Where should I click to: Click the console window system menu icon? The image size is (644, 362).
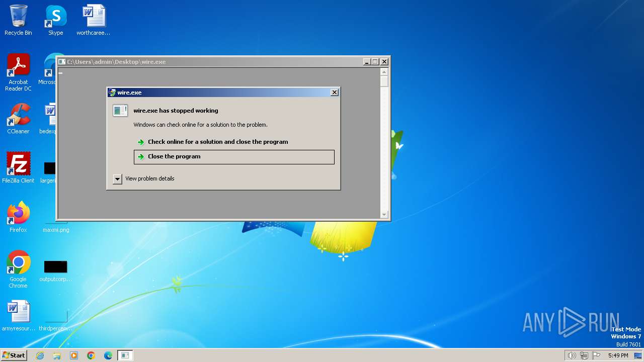62,62
